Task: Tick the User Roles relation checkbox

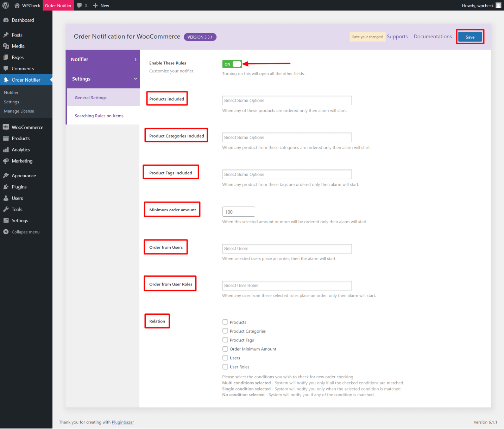Action: (225, 367)
